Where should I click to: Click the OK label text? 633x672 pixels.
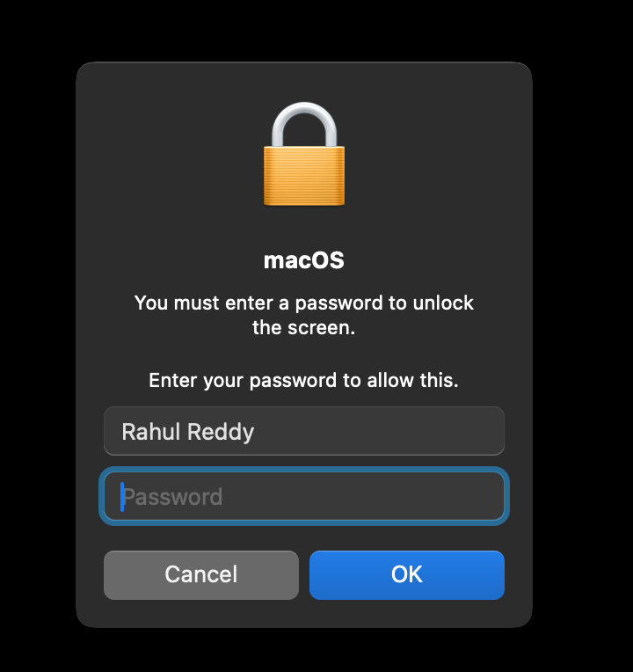coord(407,574)
